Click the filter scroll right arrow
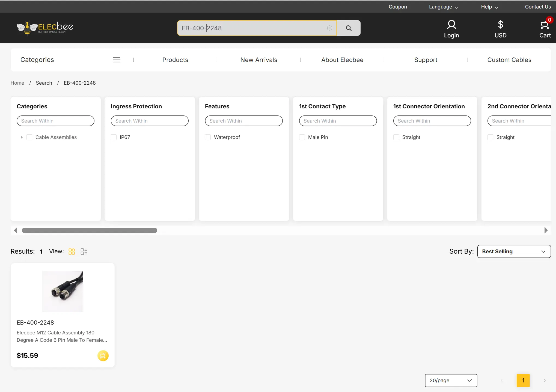The height and width of the screenshot is (392, 556). [x=546, y=230]
